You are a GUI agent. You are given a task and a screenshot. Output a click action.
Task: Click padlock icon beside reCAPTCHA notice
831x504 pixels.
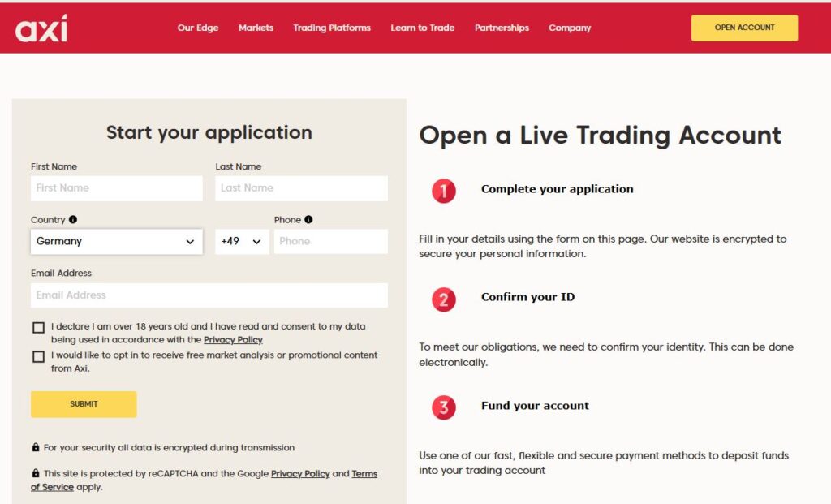pos(36,473)
